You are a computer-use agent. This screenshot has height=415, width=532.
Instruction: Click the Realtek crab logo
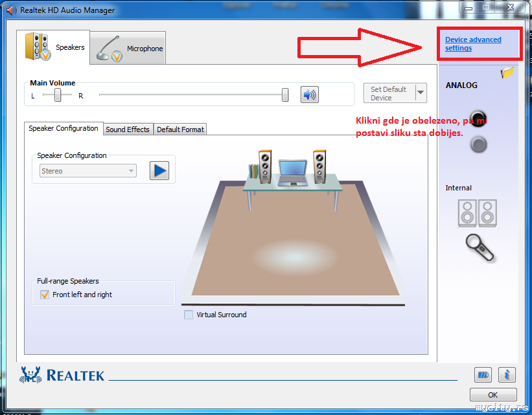[x=30, y=375]
